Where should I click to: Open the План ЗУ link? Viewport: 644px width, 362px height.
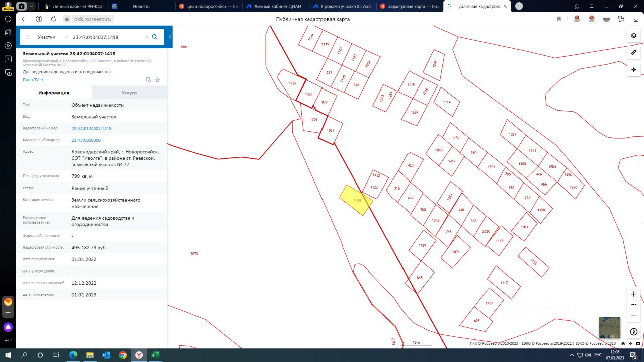[33, 80]
